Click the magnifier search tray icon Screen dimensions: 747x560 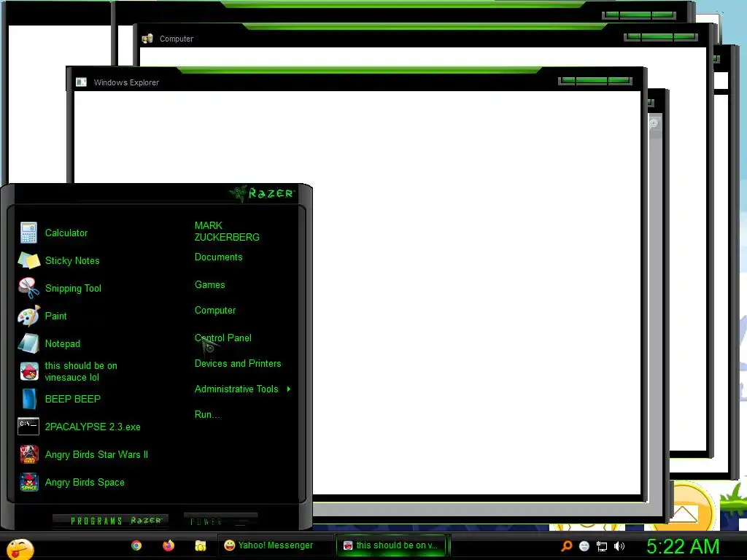(x=566, y=545)
